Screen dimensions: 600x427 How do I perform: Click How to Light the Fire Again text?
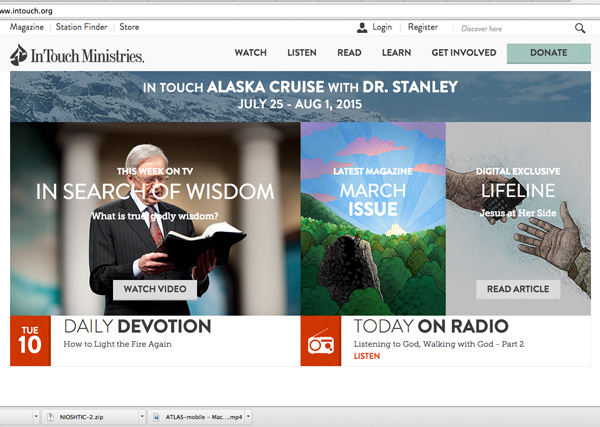tap(117, 344)
